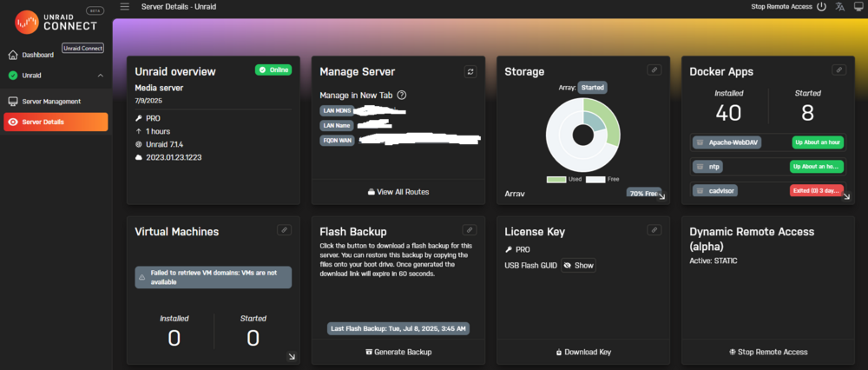Select Server Management in sidebar
Image resolution: width=868 pixels, height=370 pixels.
pyautogui.click(x=44, y=102)
